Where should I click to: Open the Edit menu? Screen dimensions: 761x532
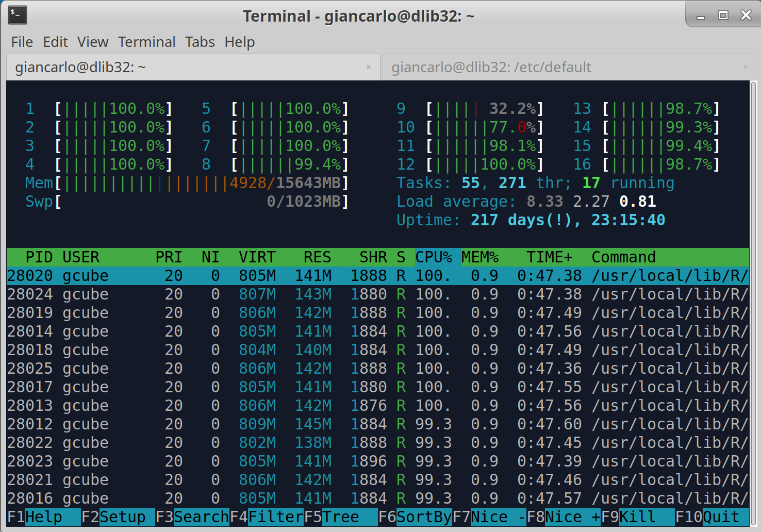point(55,42)
